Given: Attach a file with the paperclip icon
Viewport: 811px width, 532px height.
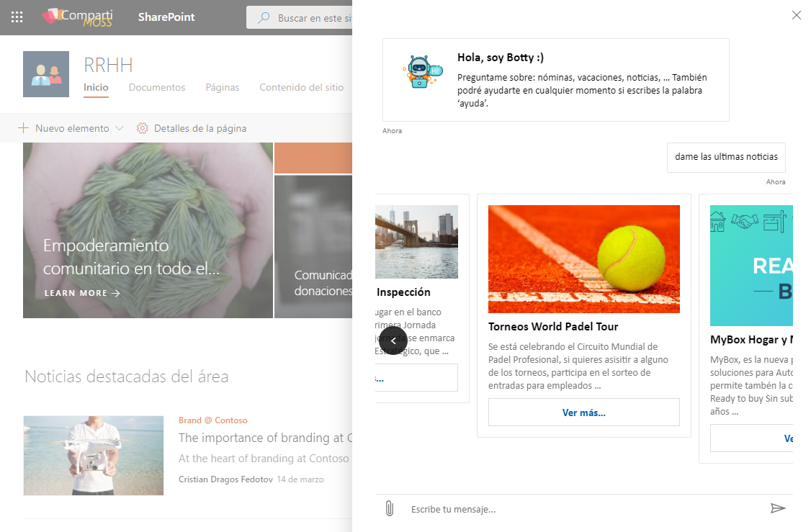Looking at the screenshot, I should 389,509.
